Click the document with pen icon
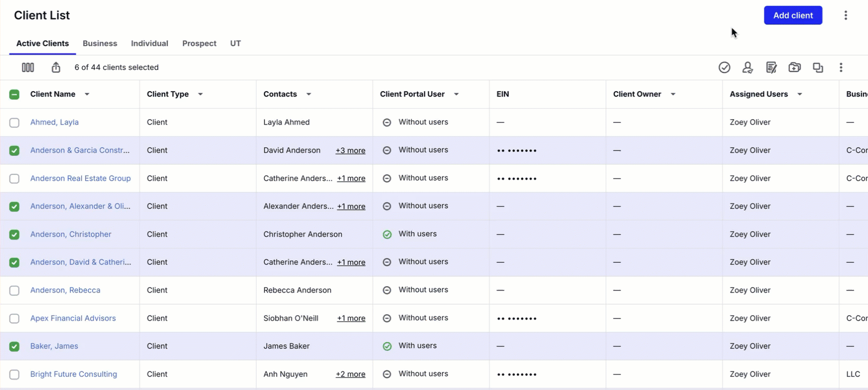 [x=771, y=67]
